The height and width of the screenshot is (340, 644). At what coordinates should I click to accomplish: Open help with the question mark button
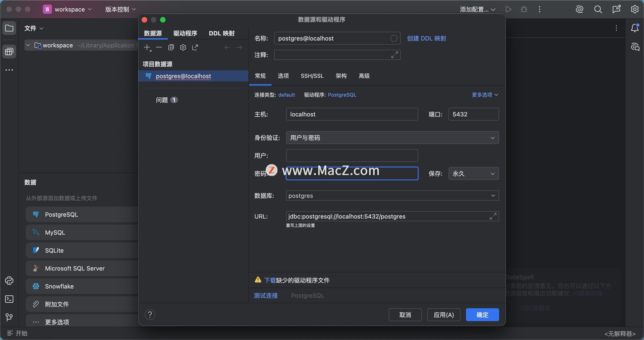coord(150,315)
